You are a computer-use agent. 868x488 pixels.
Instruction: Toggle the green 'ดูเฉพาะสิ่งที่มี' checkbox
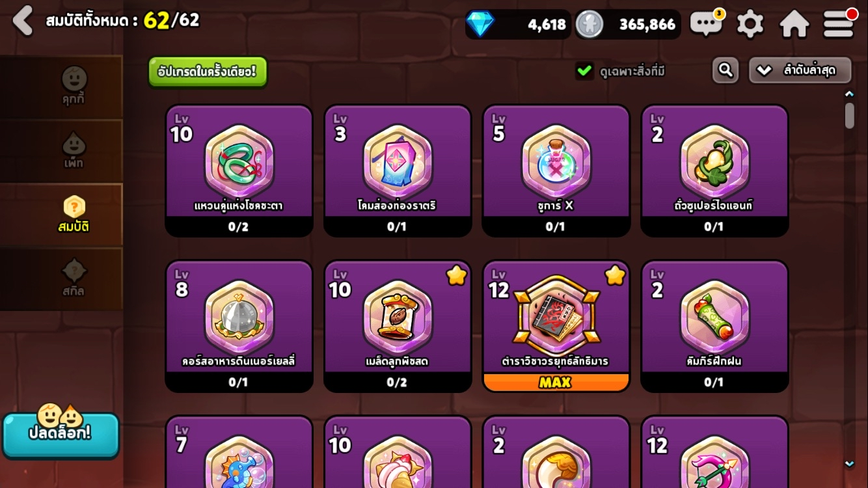[584, 70]
